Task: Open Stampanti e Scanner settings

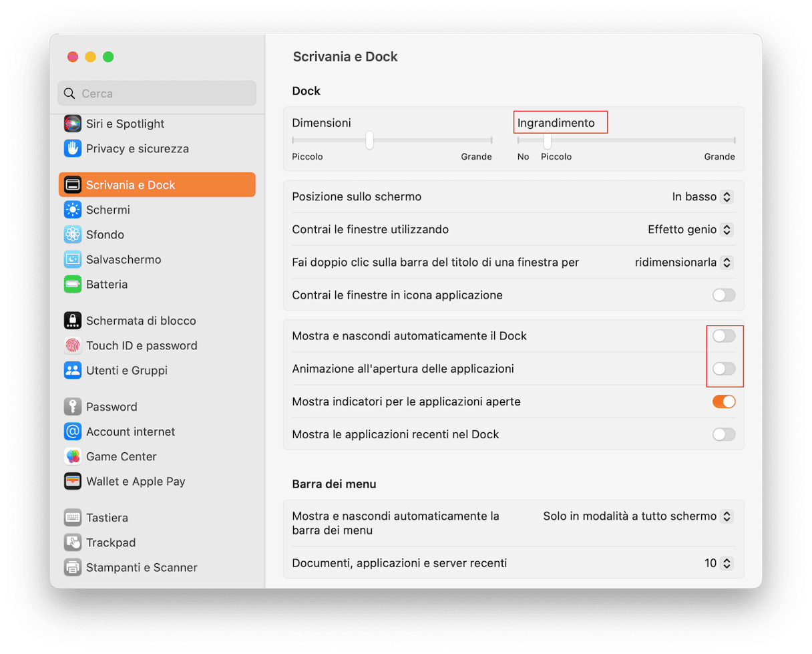Action: [x=141, y=567]
